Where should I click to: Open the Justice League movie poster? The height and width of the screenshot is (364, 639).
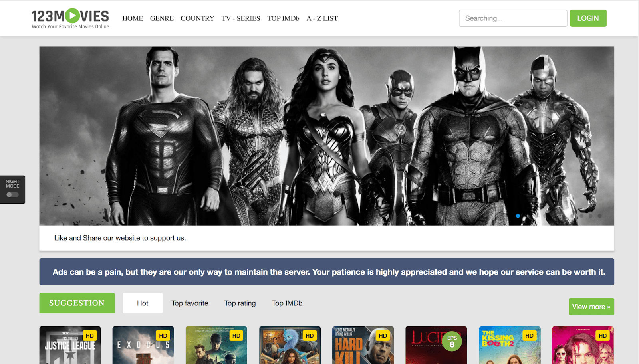coord(70,345)
